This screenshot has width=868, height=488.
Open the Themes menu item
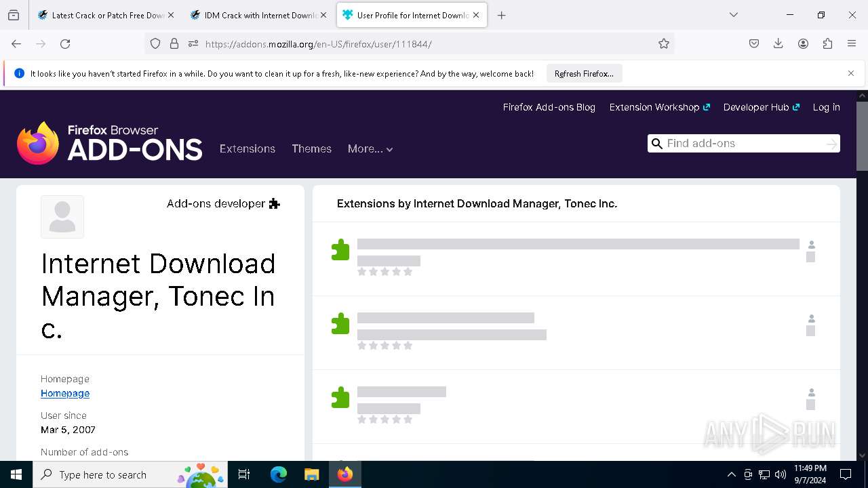click(312, 148)
